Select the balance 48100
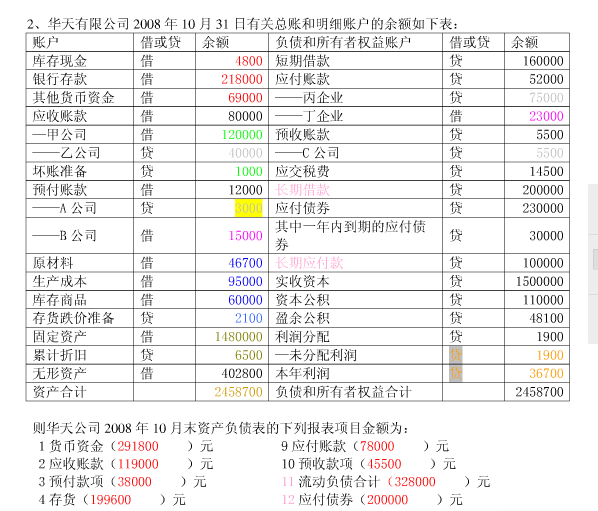This screenshot has width=598, height=511. [x=546, y=318]
